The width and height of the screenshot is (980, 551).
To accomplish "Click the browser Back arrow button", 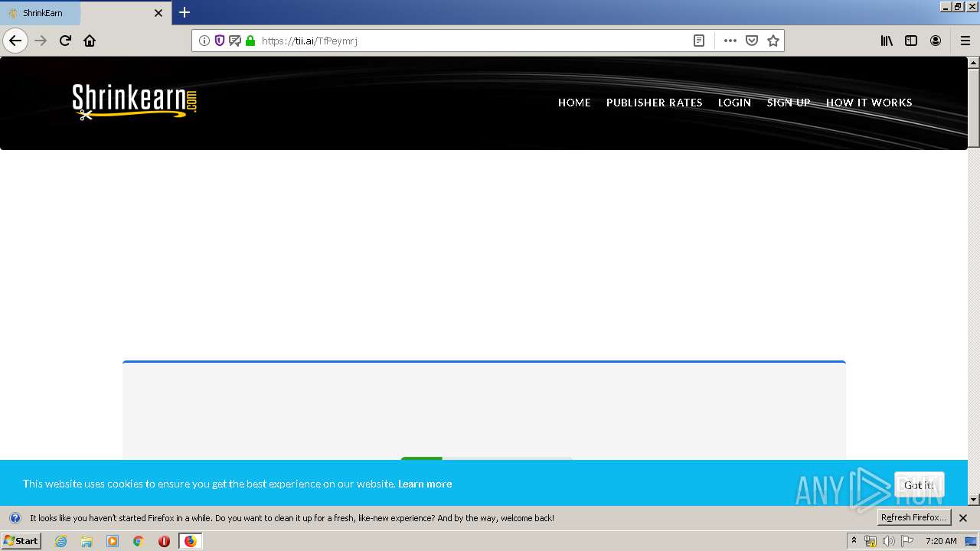I will (15, 41).
